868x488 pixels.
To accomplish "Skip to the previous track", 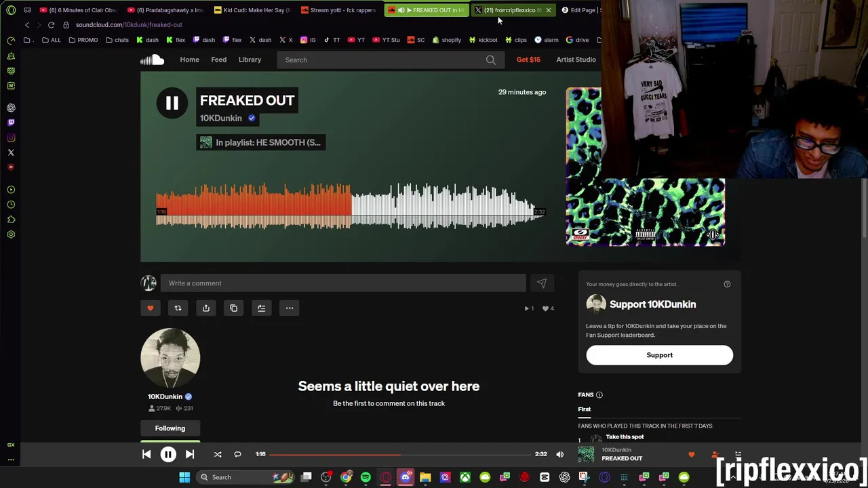I will 146,454.
